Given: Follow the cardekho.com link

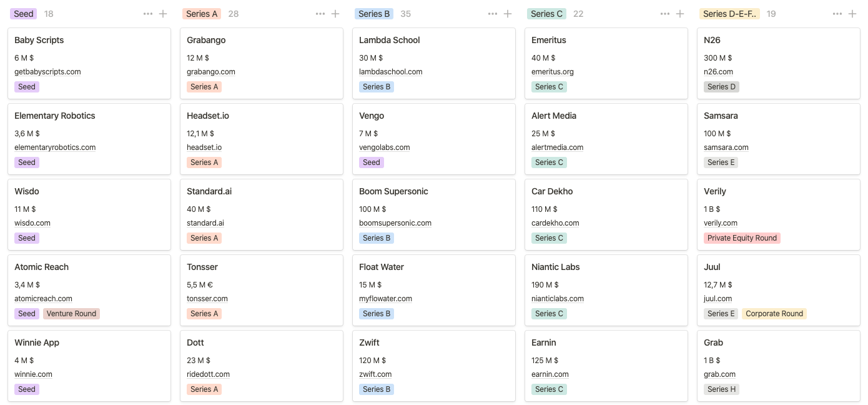Looking at the screenshot, I should coord(555,223).
